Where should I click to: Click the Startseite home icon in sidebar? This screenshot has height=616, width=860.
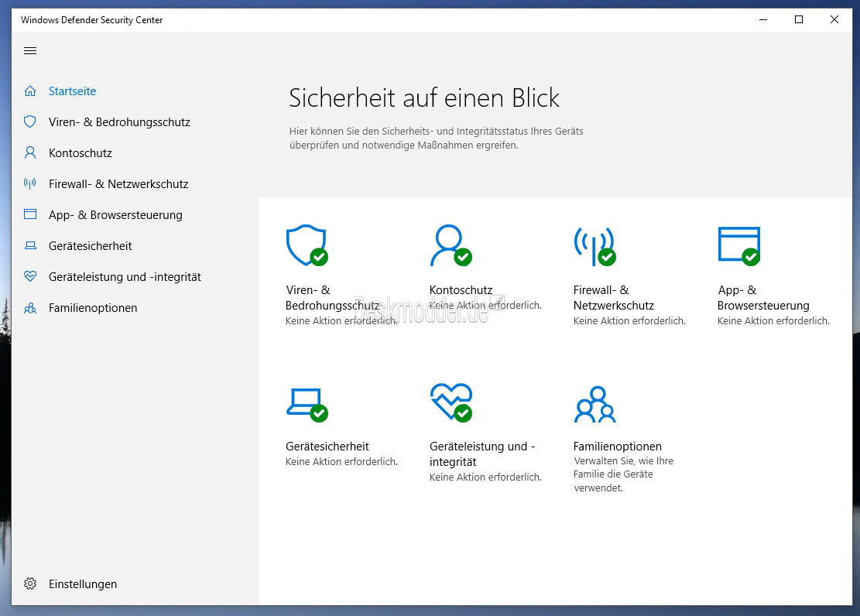pos(30,91)
